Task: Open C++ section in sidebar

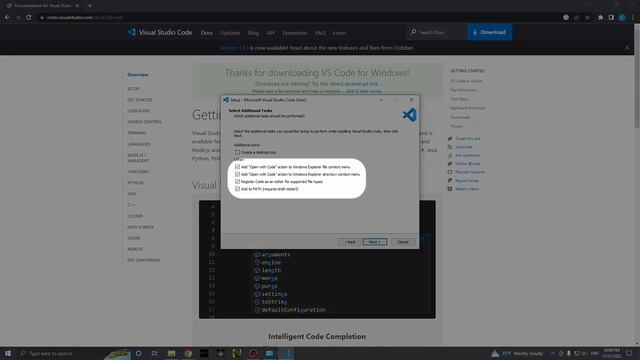Action: point(131,205)
